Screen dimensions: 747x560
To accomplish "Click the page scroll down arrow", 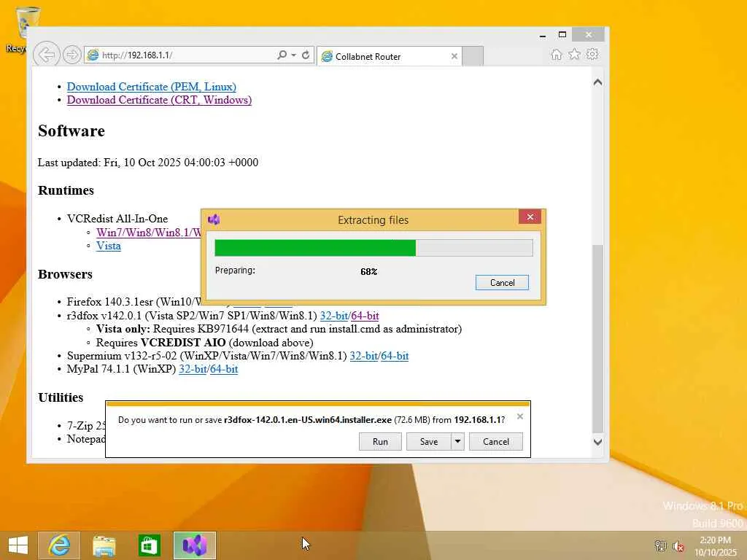I will pyautogui.click(x=598, y=442).
